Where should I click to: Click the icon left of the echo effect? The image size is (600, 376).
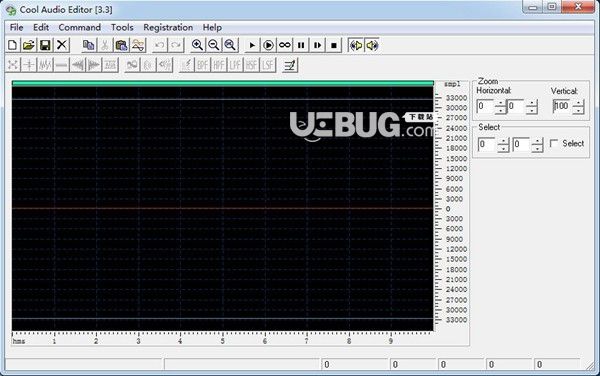tap(132, 65)
